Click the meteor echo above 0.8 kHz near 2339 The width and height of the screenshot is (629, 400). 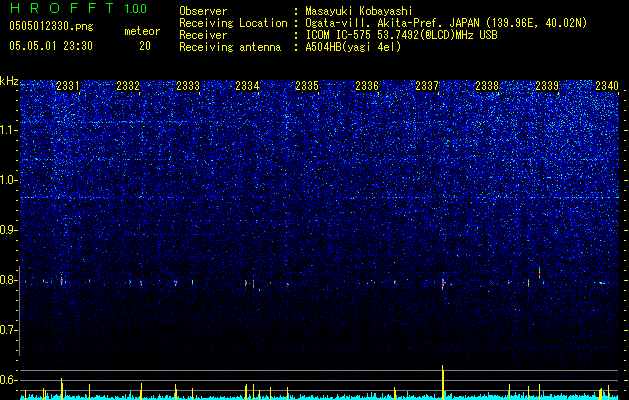point(540,273)
